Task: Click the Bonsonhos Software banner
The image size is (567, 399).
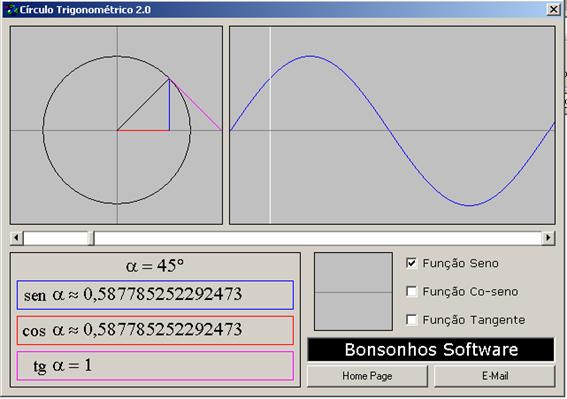Action: 431,350
